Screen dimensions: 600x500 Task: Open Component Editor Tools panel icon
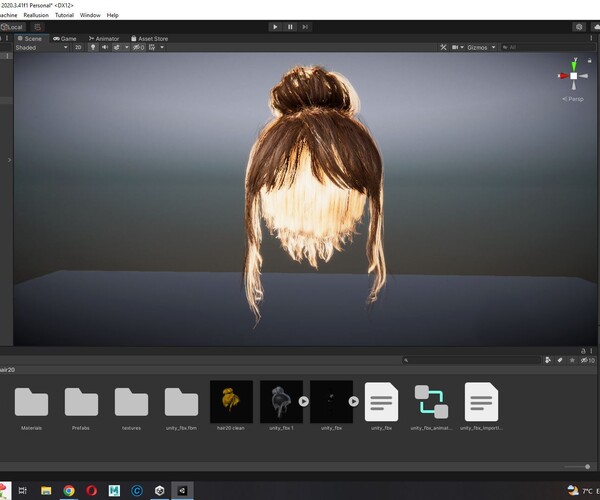[x=443, y=47]
